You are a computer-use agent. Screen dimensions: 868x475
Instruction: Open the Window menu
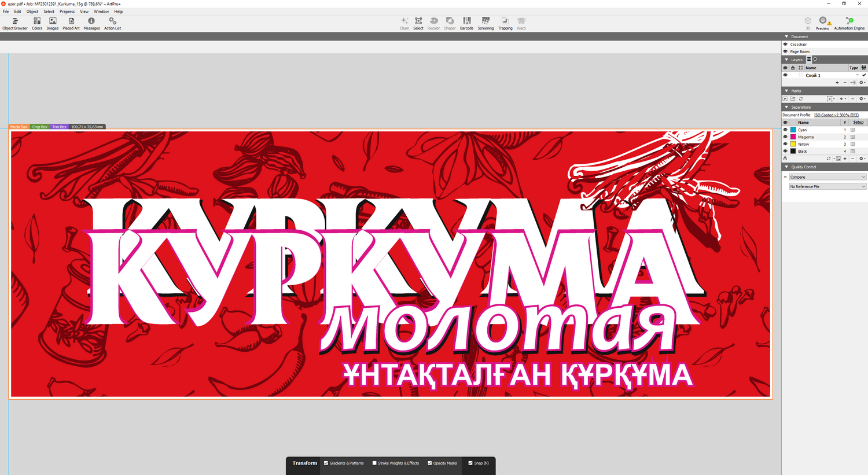(x=101, y=12)
